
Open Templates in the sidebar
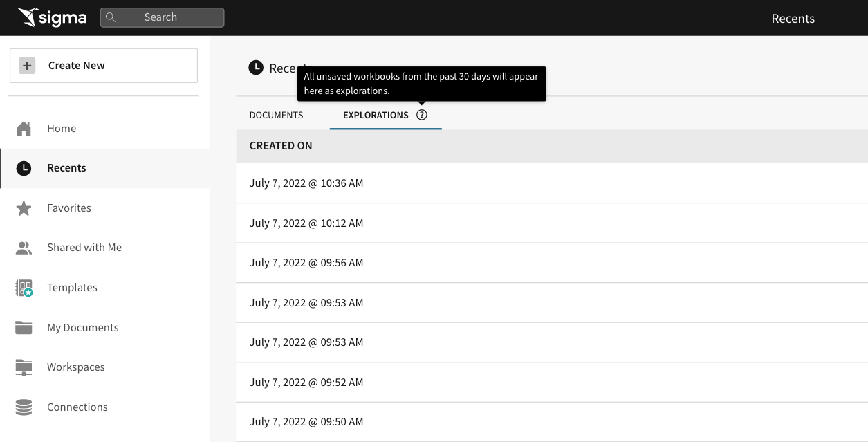pyautogui.click(x=104, y=288)
